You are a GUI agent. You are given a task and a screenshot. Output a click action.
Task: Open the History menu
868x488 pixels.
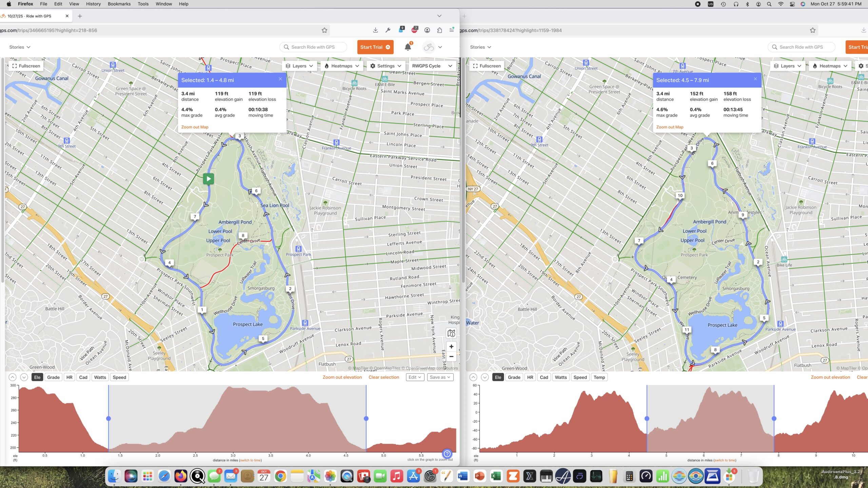point(93,4)
